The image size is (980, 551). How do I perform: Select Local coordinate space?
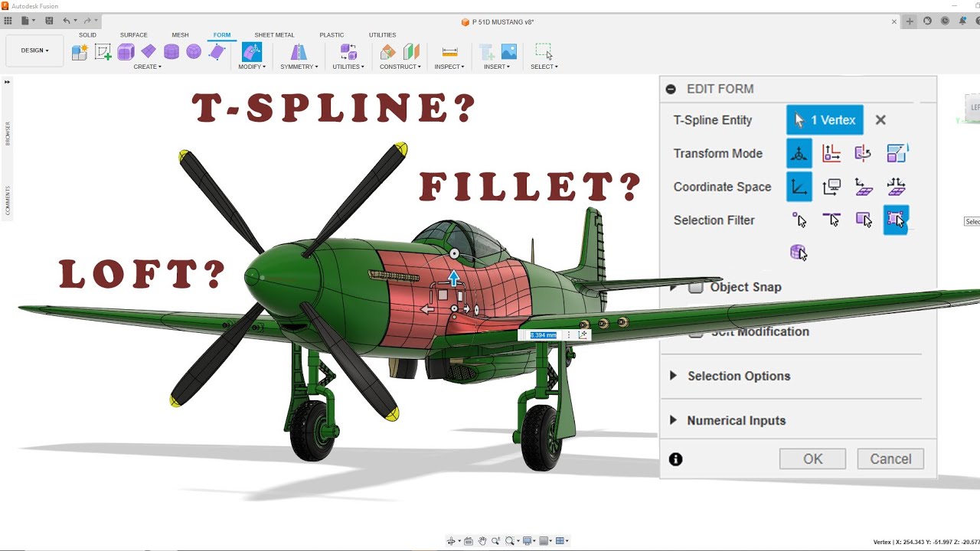pos(864,187)
